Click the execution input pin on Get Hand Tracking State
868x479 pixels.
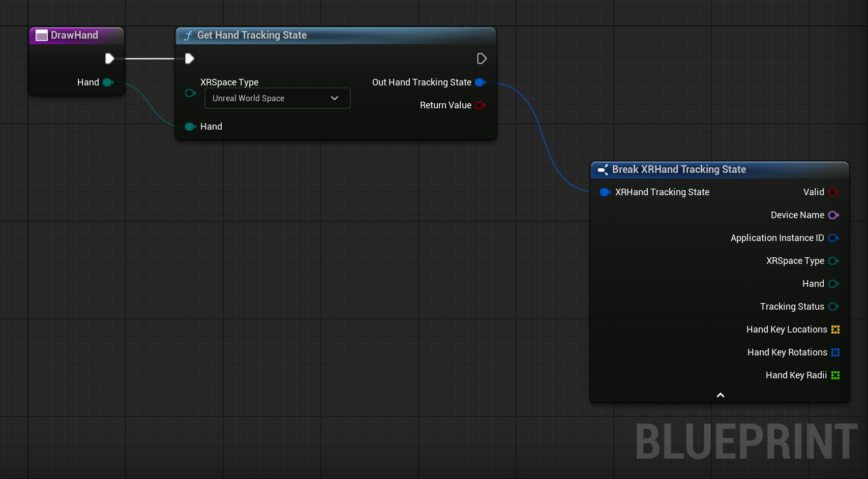[189, 58]
